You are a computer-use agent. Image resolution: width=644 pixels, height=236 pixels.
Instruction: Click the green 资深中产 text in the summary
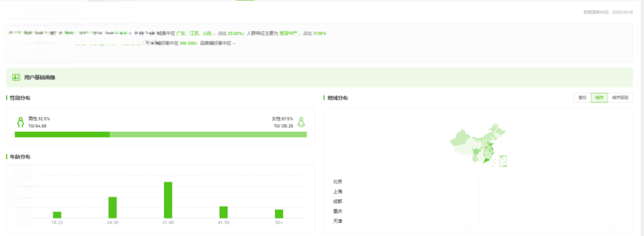pos(289,33)
